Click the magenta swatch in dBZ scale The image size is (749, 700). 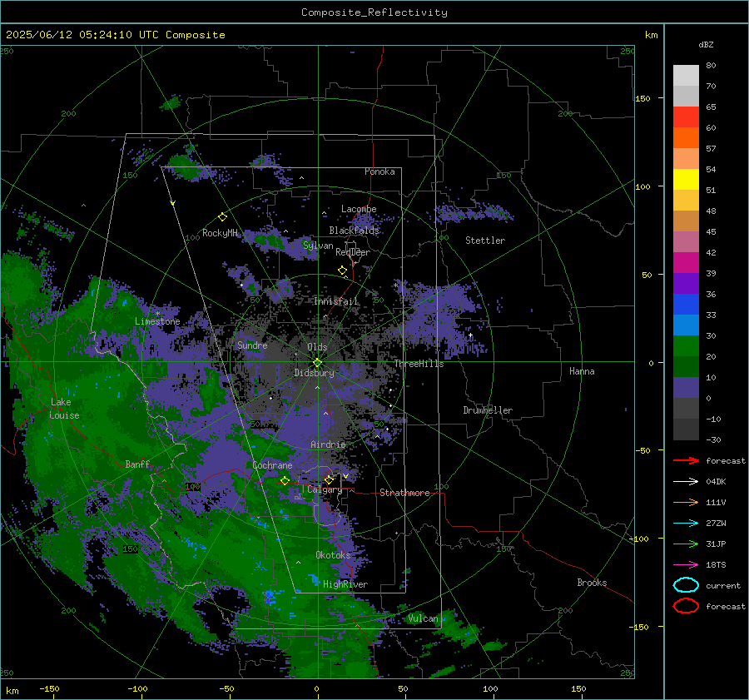[686, 263]
